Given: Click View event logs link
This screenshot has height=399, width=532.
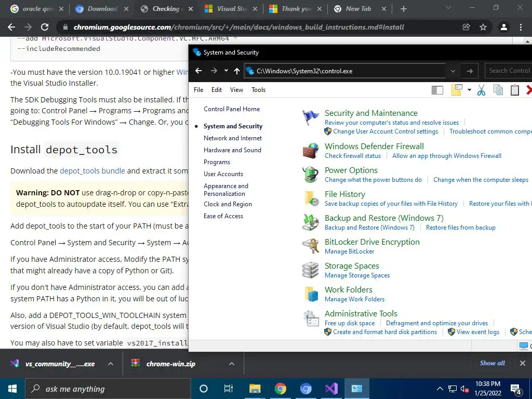Looking at the screenshot, I should 478,332.
